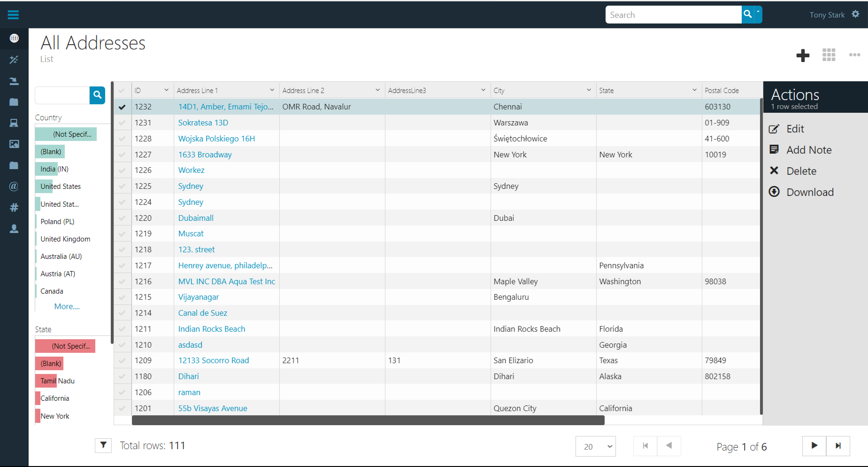This screenshot has height=467, width=868.
Task: Select India (IN) country filter
Action: pyautogui.click(x=54, y=168)
